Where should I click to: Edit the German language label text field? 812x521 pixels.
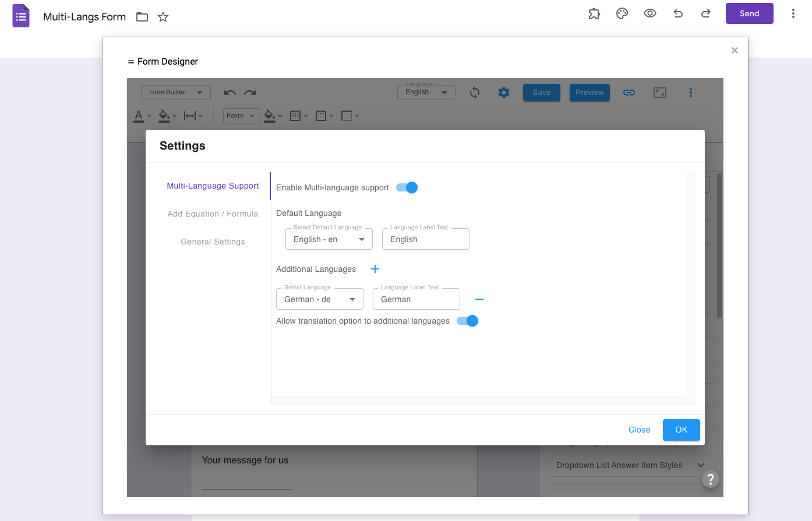[416, 299]
